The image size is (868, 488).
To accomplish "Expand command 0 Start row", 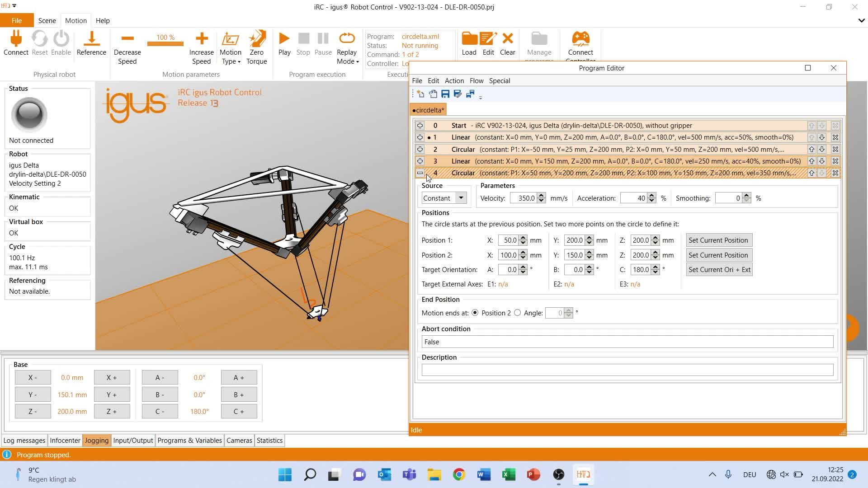I will (x=420, y=126).
